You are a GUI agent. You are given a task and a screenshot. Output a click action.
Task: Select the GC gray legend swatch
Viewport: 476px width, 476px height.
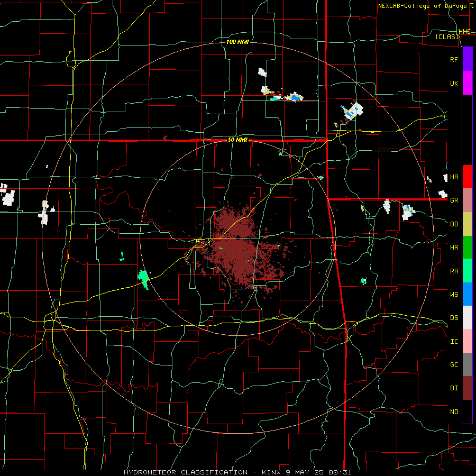coord(467,364)
